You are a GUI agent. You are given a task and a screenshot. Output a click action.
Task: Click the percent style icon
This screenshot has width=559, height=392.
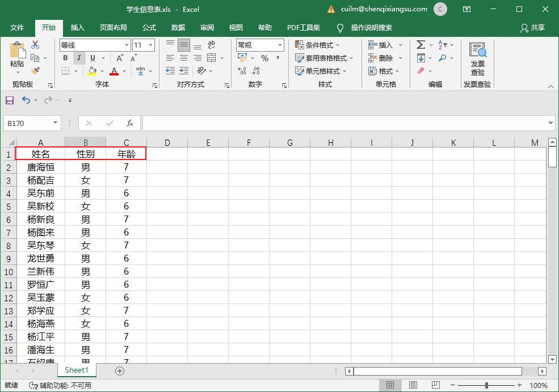pos(264,58)
